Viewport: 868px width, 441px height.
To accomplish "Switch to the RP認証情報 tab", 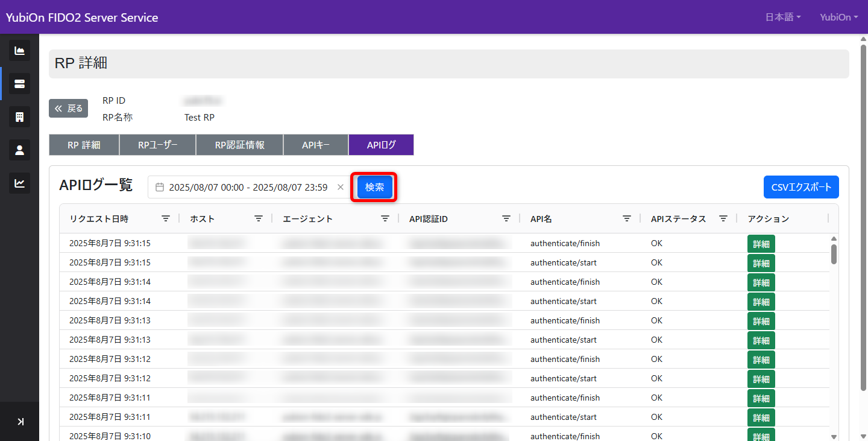I will (x=239, y=145).
